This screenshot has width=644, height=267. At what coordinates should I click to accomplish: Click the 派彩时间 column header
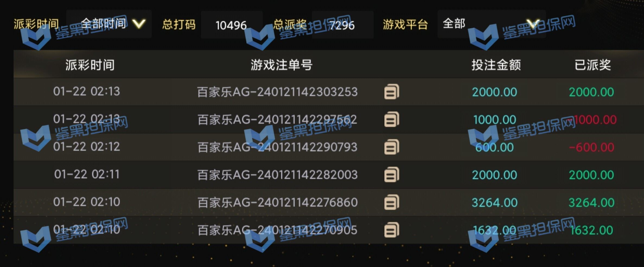tap(90, 65)
